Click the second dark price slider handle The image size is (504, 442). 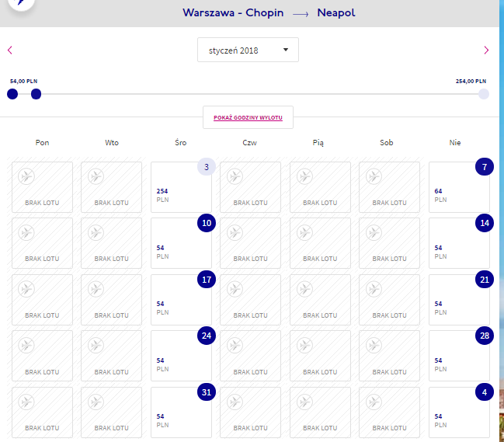pyautogui.click(x=36, y=94)
